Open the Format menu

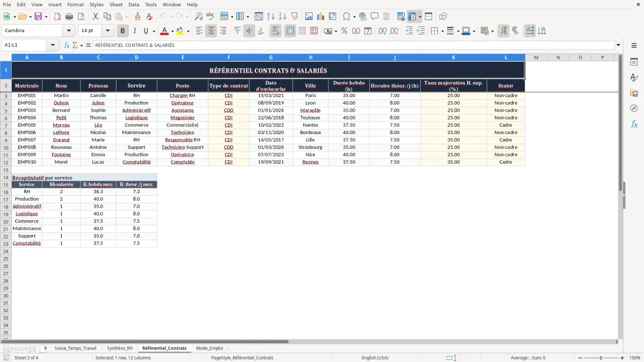click(x=75, y=4)
